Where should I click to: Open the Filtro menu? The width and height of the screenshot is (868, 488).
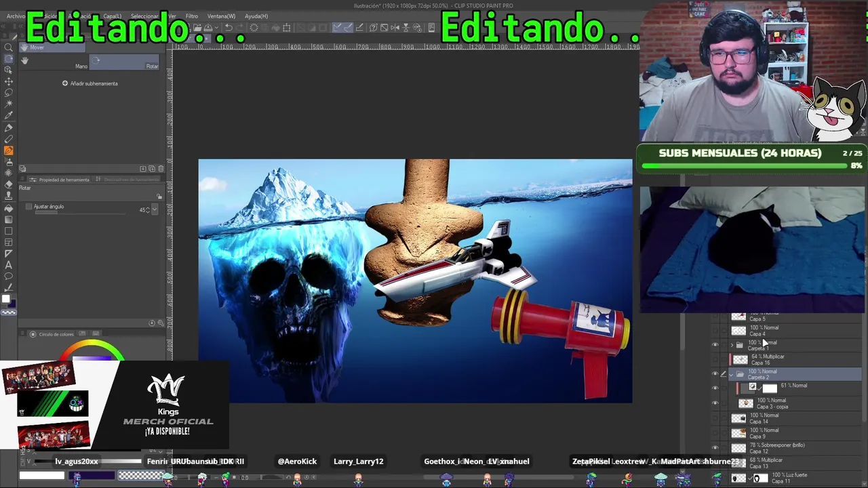[192, 16]
